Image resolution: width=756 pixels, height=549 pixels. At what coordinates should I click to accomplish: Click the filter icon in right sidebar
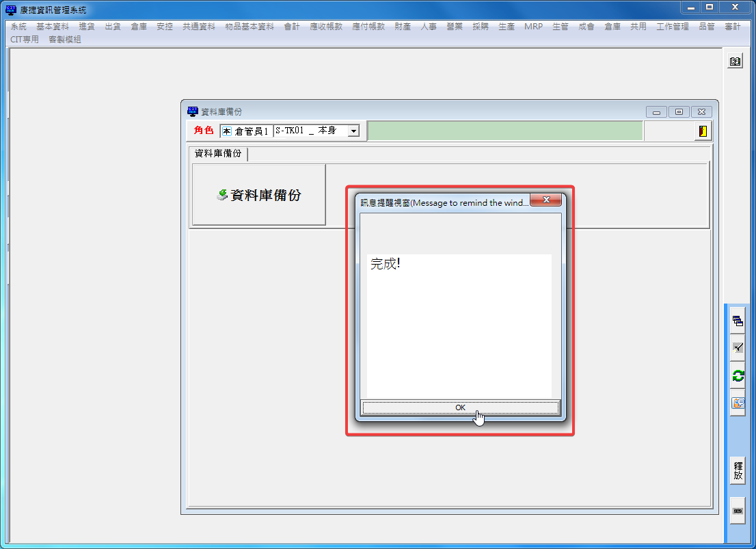point(738,348)
